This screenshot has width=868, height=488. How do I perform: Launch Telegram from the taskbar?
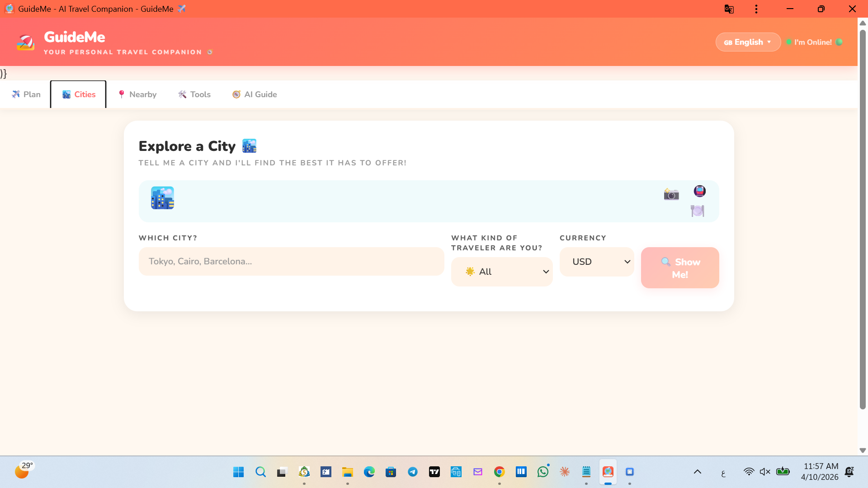pos(413,471)
